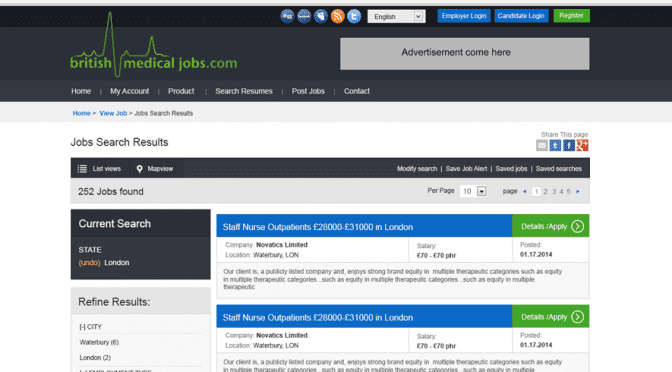Click the first blue round header icon
Image resolution: width=672 pixels, height=372 pixels.
coord(287,16)
